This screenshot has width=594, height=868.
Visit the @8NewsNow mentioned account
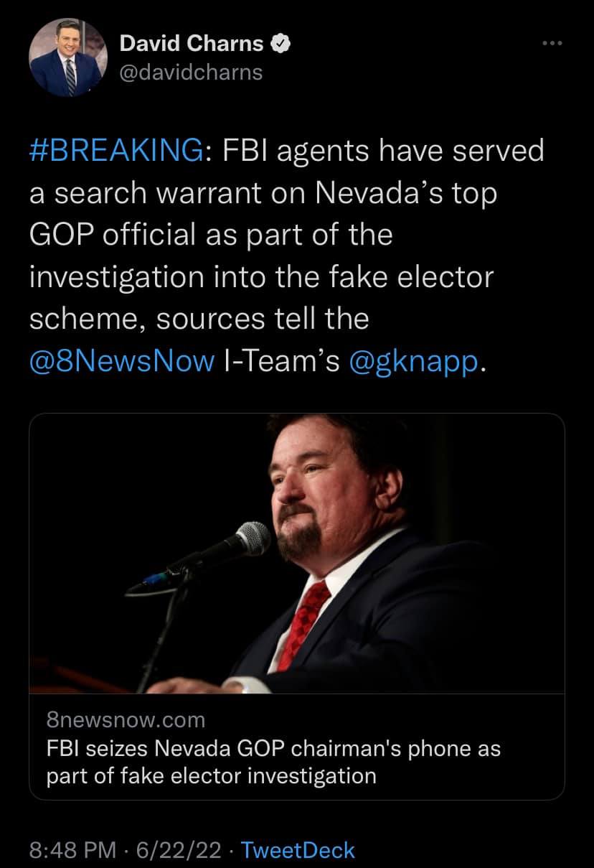[x=122, y=361]
